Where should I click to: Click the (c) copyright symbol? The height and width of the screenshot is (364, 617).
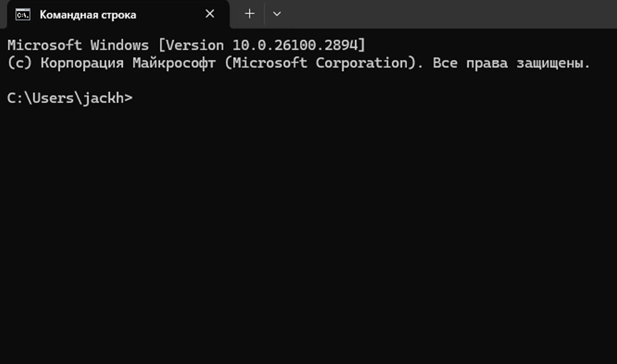[x=20, y=63]
